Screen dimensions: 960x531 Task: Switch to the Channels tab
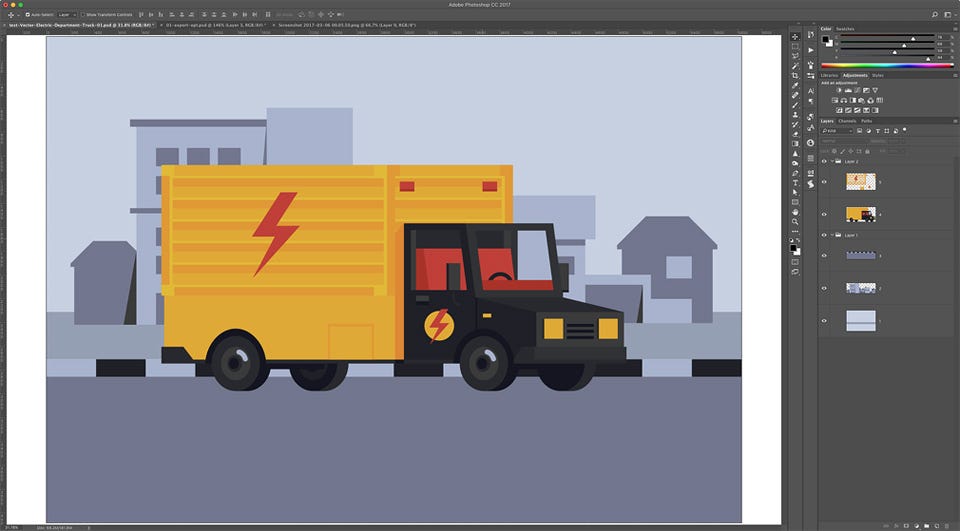pyautogui.click(x=847, y=121)
